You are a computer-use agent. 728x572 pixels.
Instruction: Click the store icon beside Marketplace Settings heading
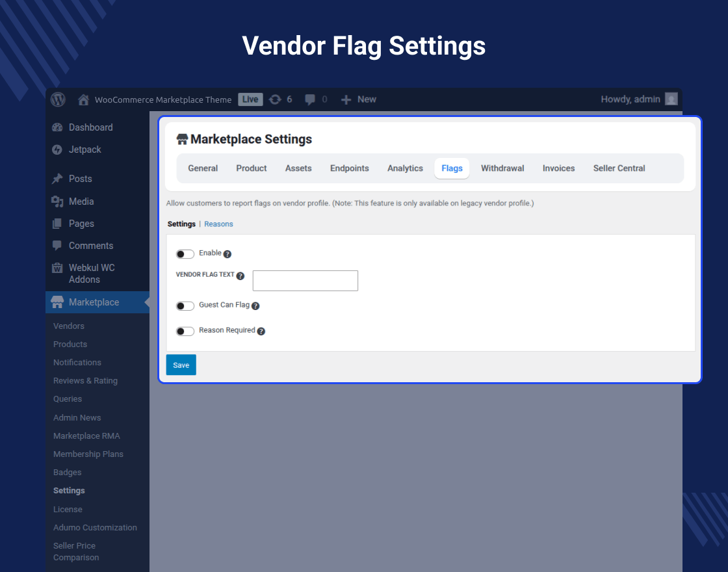(182, 139)
